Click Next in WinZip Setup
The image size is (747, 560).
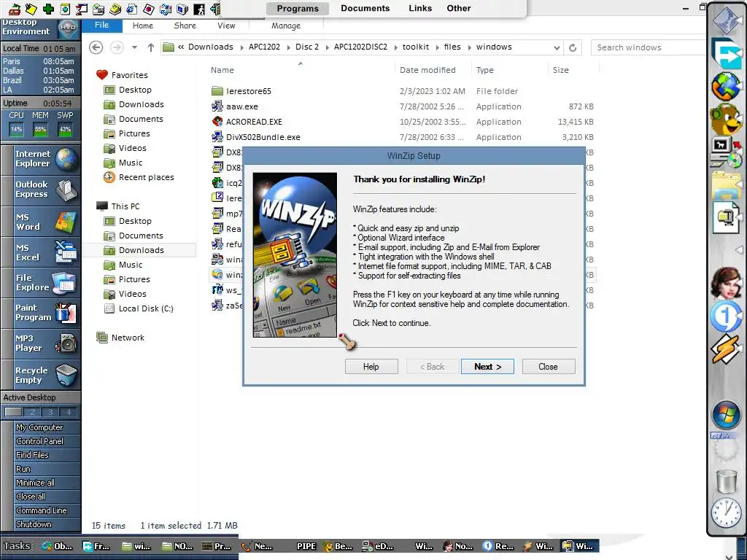(x=487, y=367)
